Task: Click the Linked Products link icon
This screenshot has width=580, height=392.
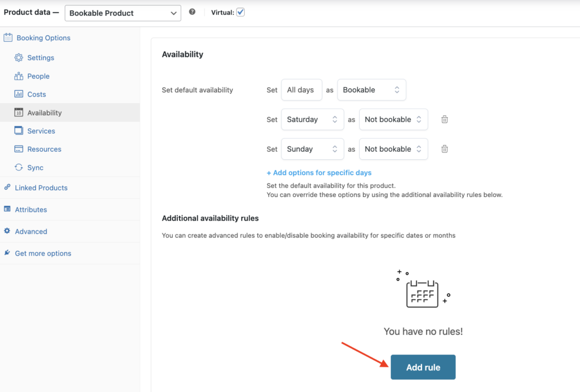Action: [x=7, y=187]
